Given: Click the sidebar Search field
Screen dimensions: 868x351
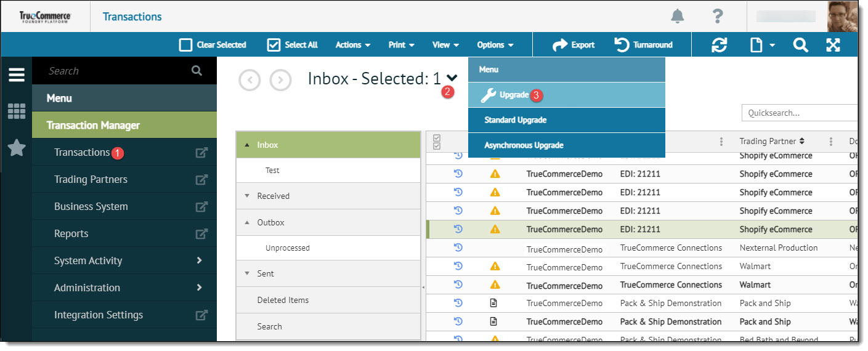Looking at the screenshot, I should [x=117, y=71].
